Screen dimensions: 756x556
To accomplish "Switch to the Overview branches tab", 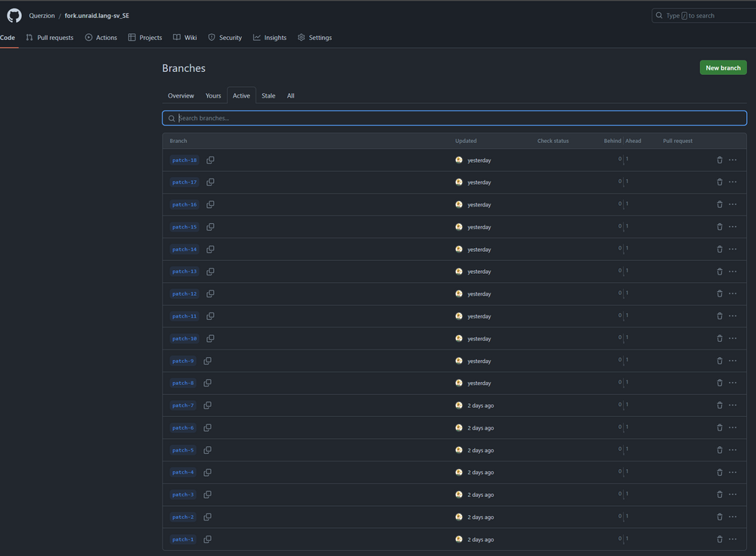I will (x=181, y=95).
